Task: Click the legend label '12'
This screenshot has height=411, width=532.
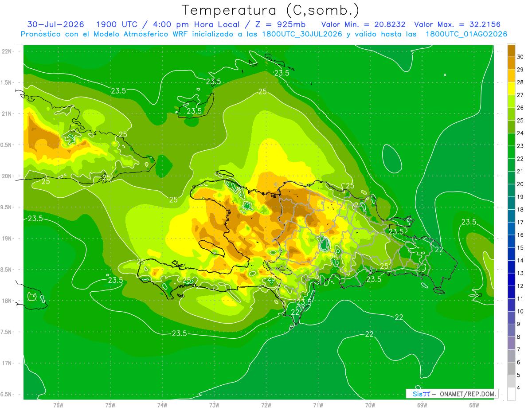Action: click(520, 286)
